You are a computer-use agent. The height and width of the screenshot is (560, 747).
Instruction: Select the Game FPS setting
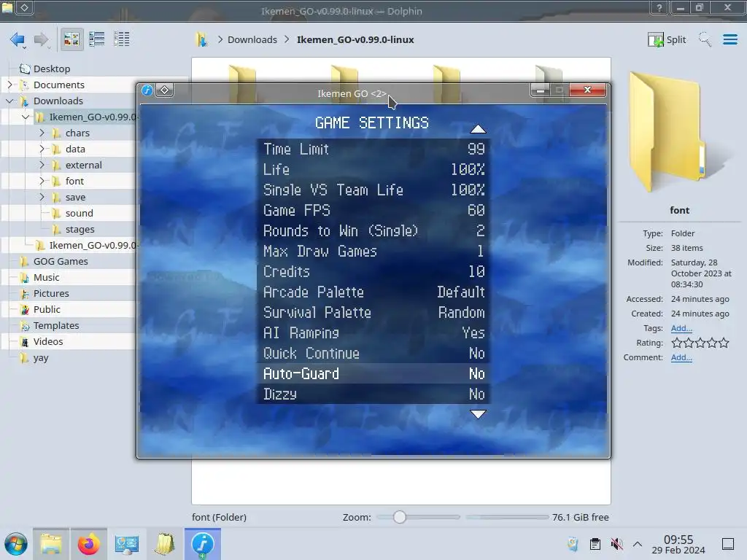(x=373, y=210)
